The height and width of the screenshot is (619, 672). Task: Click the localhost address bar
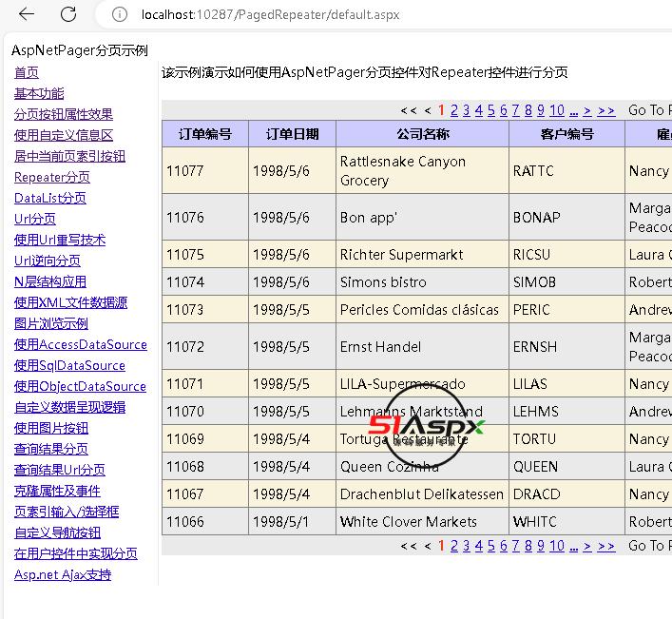(270, 14)
